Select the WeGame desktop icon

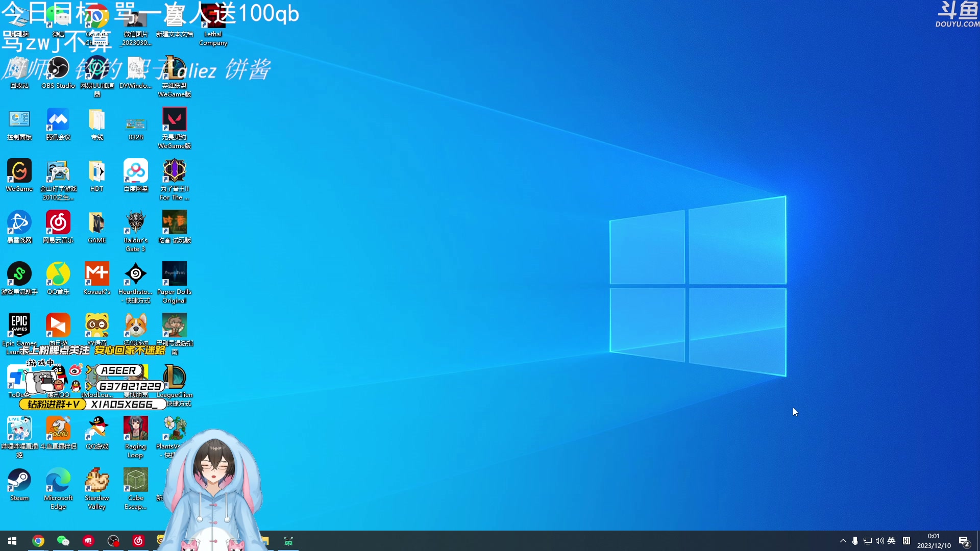click(19, 176)
